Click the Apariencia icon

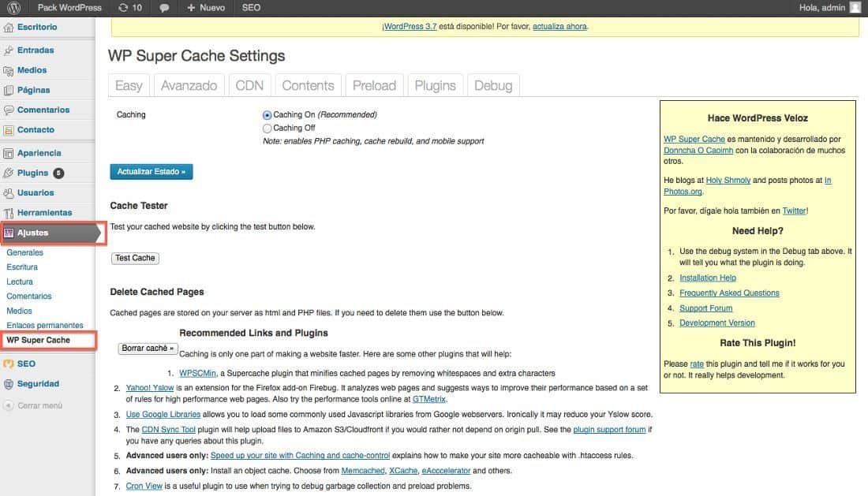(x=9, y=154)
